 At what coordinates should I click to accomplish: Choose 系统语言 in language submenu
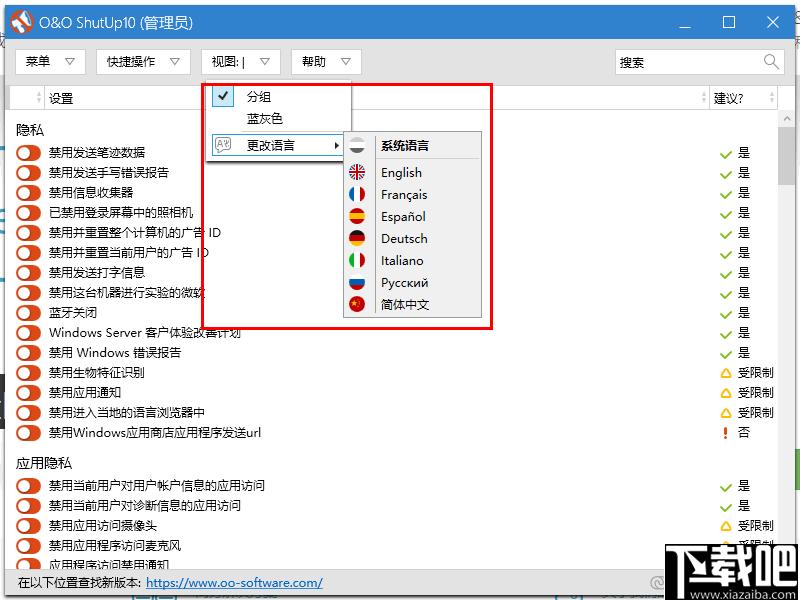coord(412,145)
